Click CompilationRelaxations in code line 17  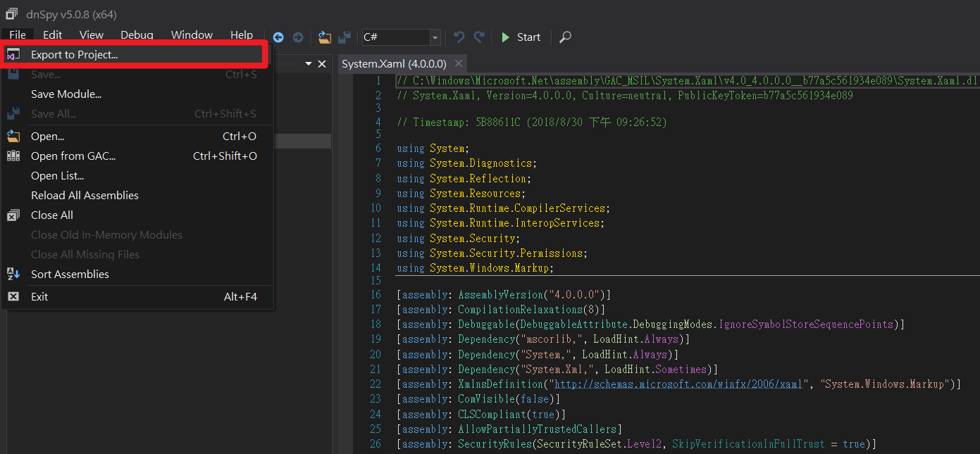tap(520, 310)
